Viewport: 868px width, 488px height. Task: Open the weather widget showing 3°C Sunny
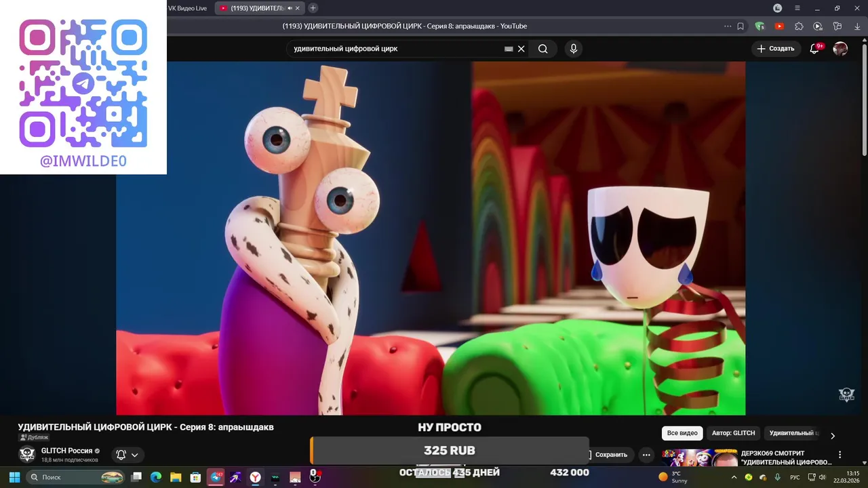[673, 477]
